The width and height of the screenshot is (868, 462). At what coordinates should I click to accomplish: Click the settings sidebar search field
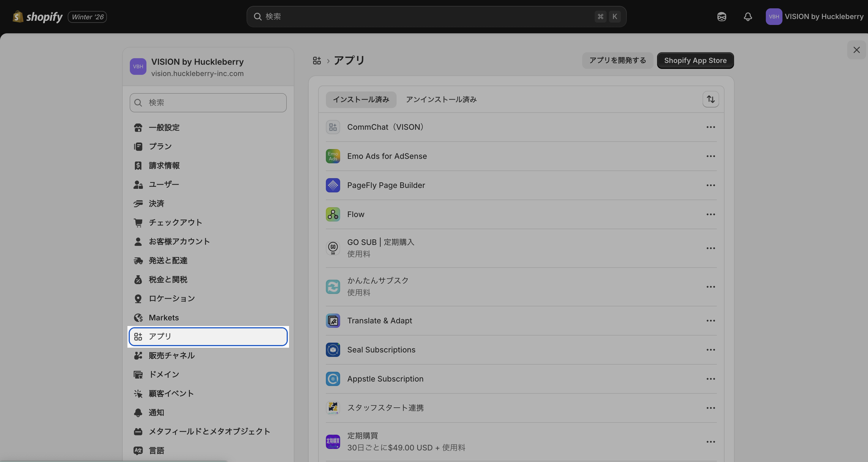(x=208, y=103)
